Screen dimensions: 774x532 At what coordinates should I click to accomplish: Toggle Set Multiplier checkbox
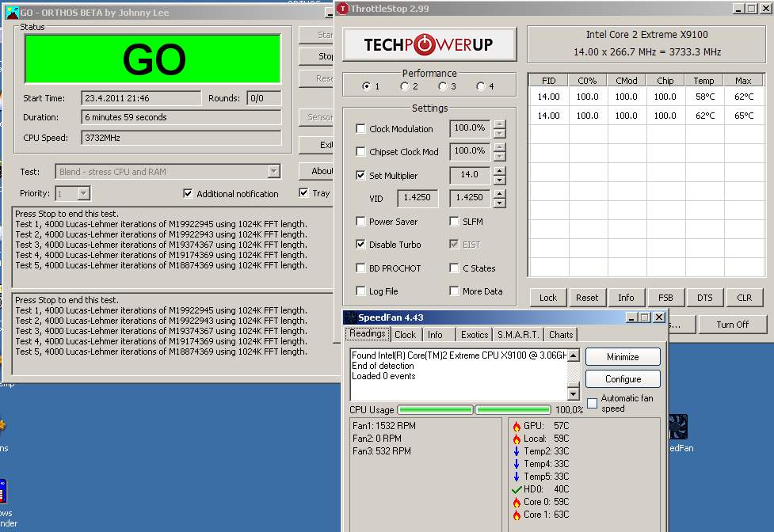[360, 176]
